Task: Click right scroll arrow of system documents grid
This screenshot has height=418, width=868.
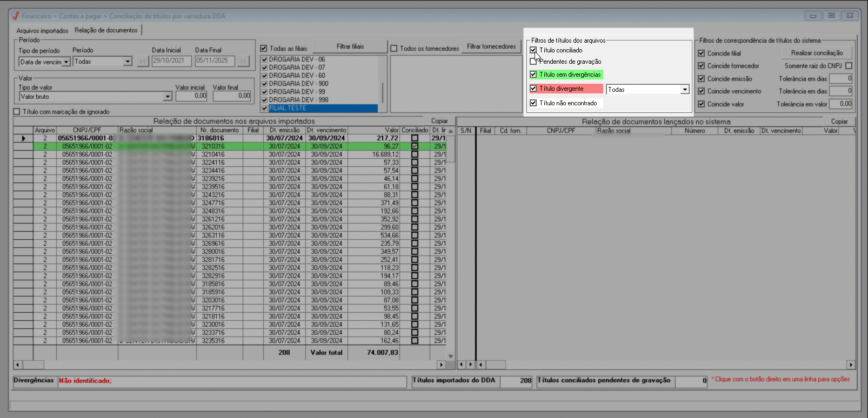Action: point(851,365)
